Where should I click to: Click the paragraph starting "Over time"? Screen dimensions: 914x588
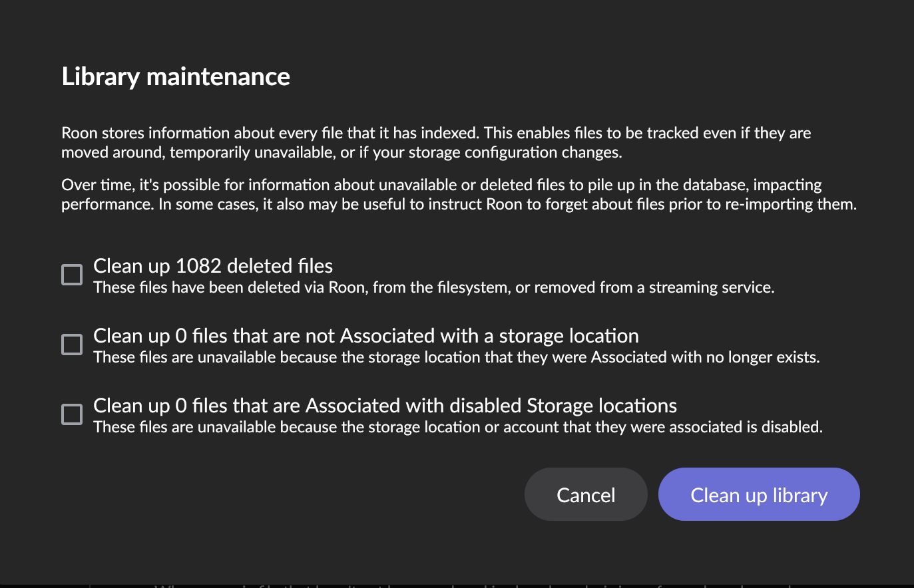coord(266,185)
